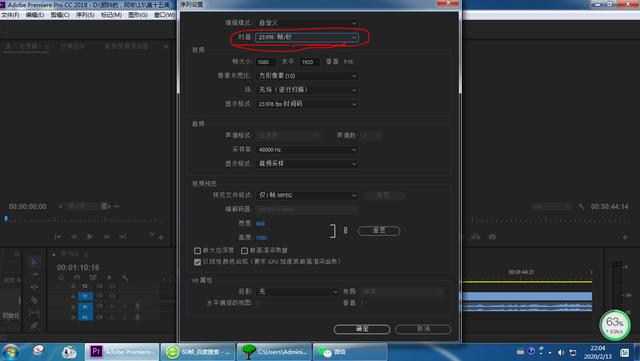Open the 23.976 frames timebase dropdown
This screenshot has height=361, width=640.
click(x=307, y=37)
